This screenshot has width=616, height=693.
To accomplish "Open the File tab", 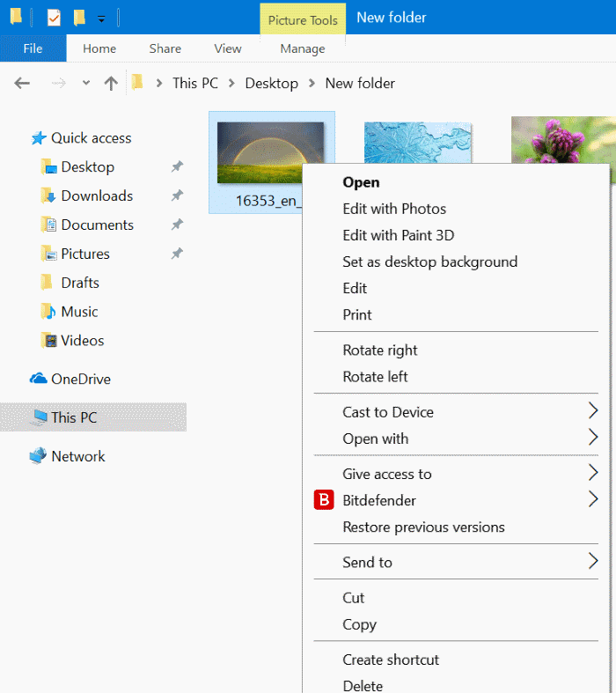I will click(33, 48).
